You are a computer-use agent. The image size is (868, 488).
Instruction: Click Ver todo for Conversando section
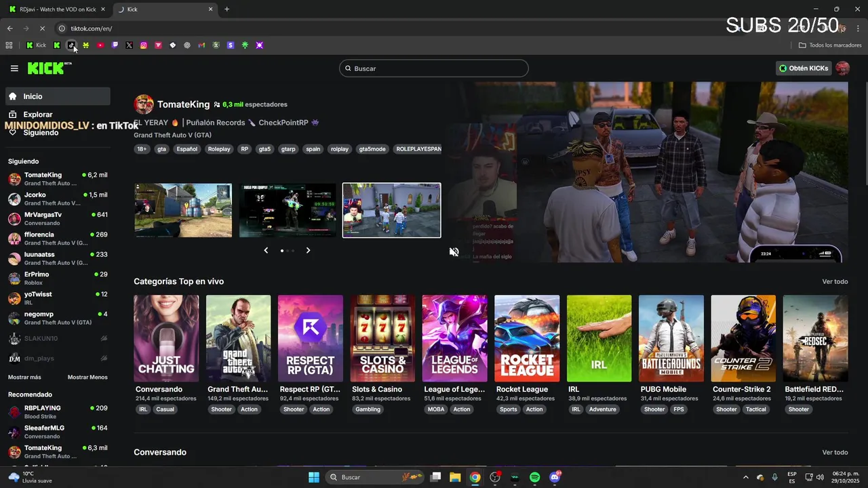835,452
